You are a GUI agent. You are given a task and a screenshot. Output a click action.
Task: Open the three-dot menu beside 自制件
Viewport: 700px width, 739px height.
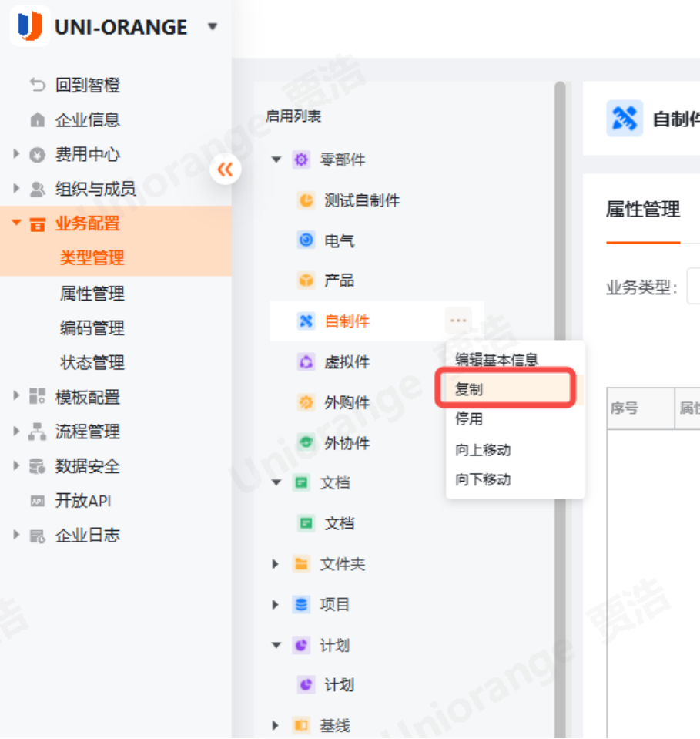(458, 321)
